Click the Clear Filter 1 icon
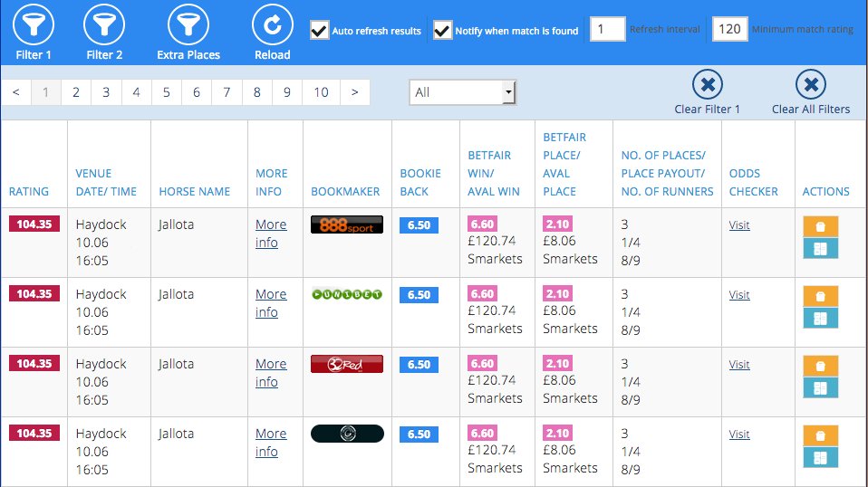The width and height of the screenshot is (868, 487). pyautogui.click(x=707, y=85)
